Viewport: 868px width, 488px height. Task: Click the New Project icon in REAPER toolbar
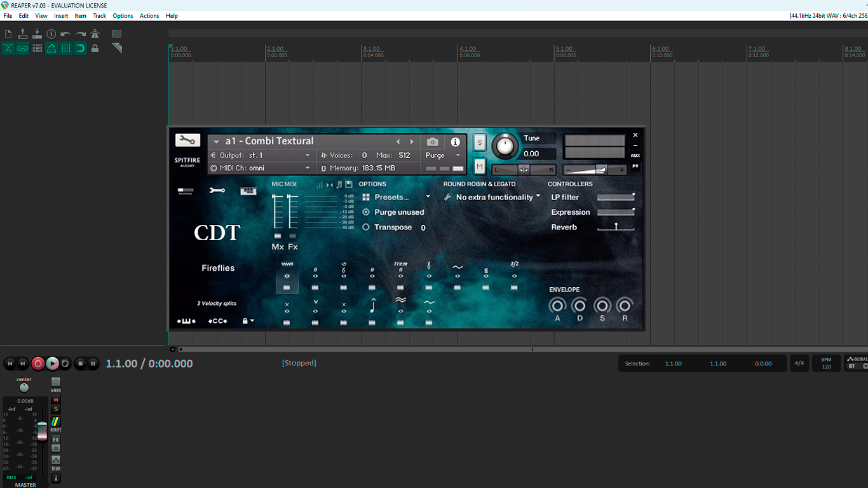click(x=8, y=34)
